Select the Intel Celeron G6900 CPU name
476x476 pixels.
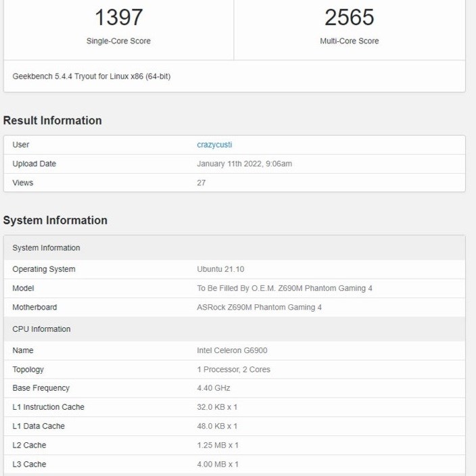click(232, 350)
